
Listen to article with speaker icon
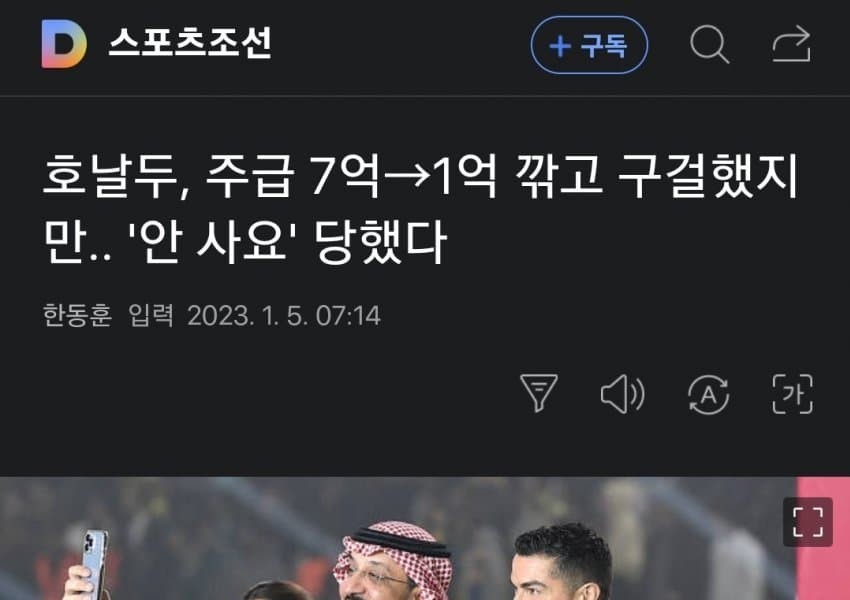[622, 394]
